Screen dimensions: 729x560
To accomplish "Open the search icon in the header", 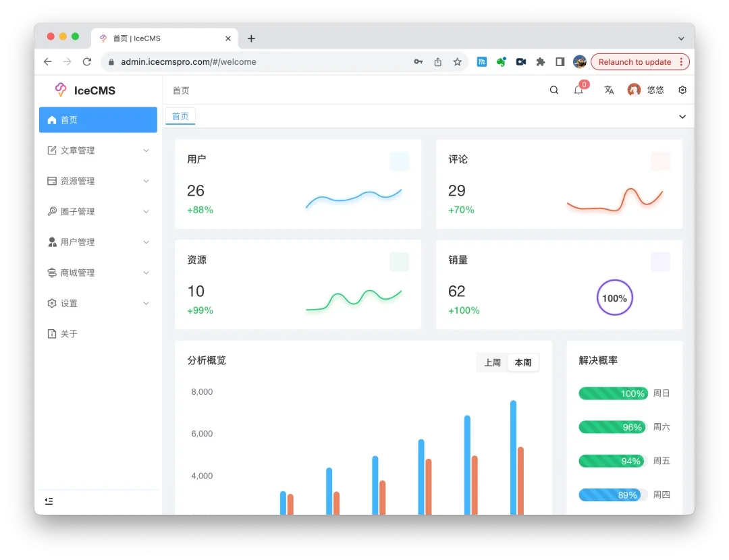I will (553, 89).
